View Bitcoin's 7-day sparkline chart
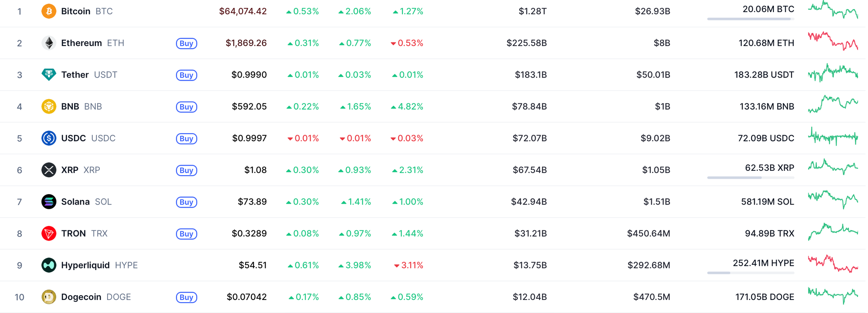 [x=833, y=10]
